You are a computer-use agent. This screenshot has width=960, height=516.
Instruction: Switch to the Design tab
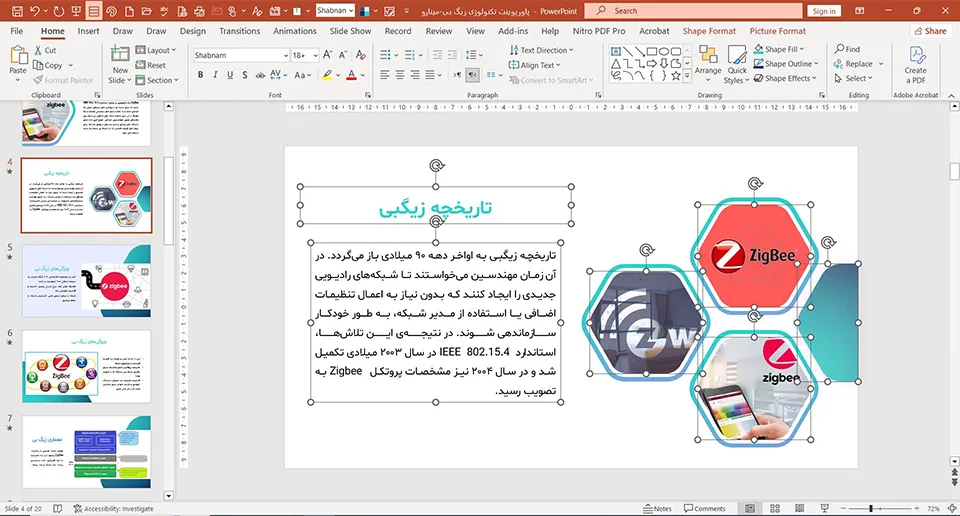click(x=193, y=31)
